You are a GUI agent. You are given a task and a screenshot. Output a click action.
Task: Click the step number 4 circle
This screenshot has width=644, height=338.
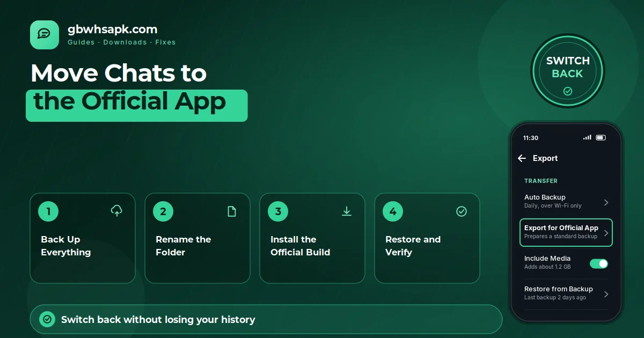click(x=393, y=211)
